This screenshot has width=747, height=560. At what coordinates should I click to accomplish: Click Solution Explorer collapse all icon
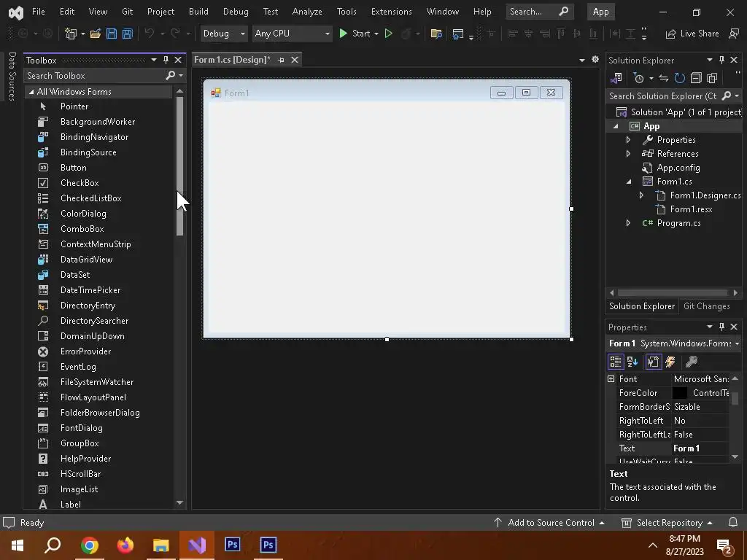[x=696, y=78]
